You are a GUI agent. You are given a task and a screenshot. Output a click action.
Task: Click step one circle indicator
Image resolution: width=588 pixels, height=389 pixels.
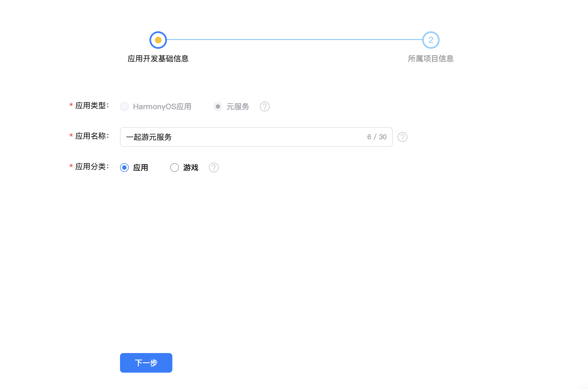pyautogui.click(x=158, y=40)
